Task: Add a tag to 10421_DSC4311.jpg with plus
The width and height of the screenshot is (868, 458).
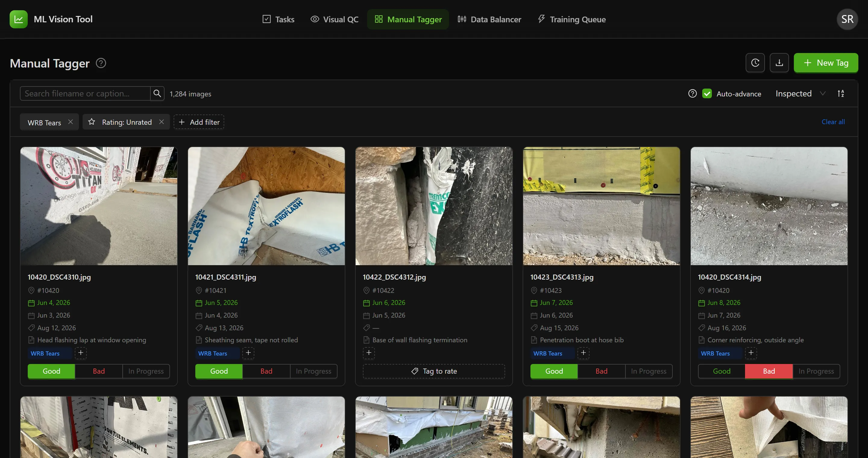Action: pyautogui.click(x=248, y=353)
